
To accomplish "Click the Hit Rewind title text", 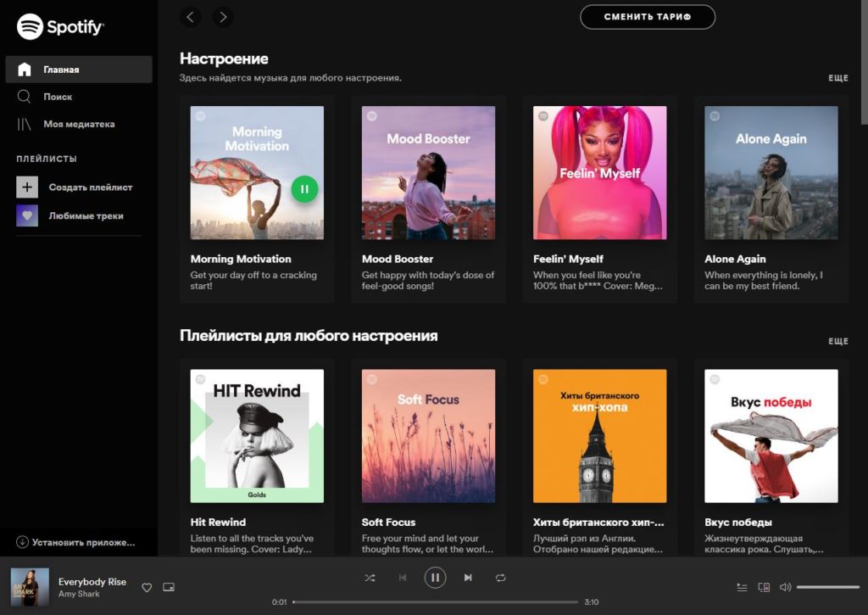I will click(218, 522).
